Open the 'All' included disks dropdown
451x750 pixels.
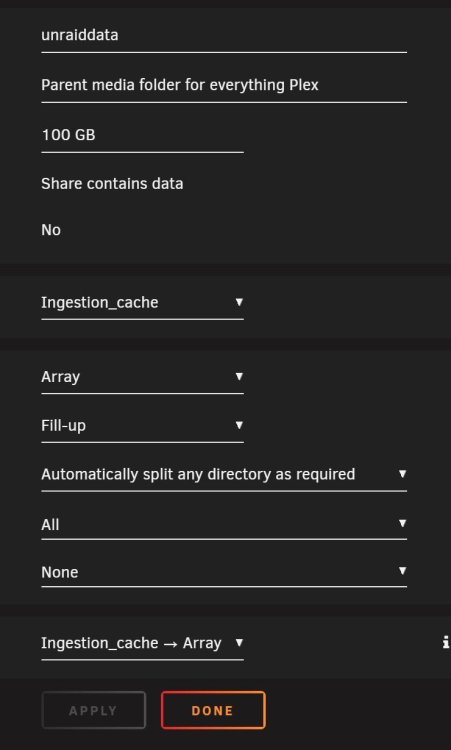click(x=224, y=525)
